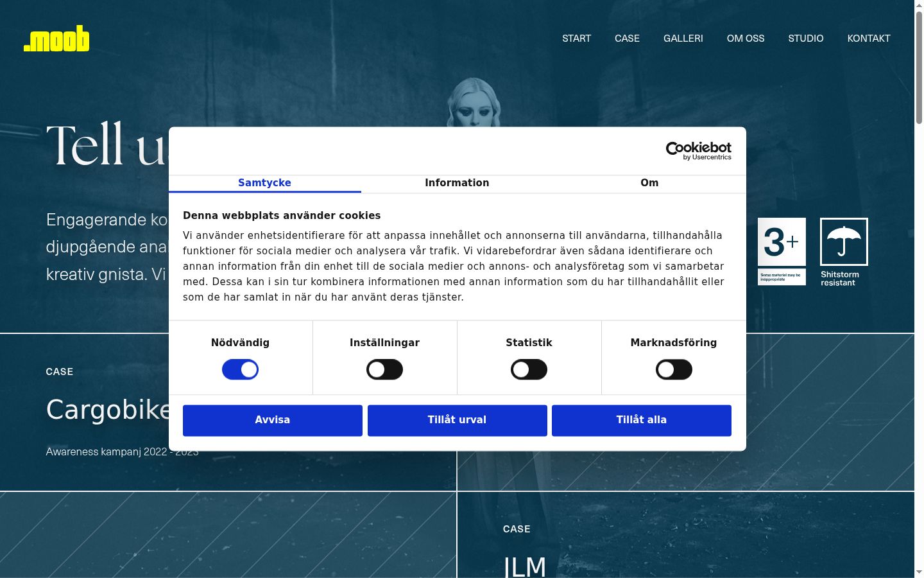Switch to the Information tab
Viewport: 924px width, 578px height.
457,183
